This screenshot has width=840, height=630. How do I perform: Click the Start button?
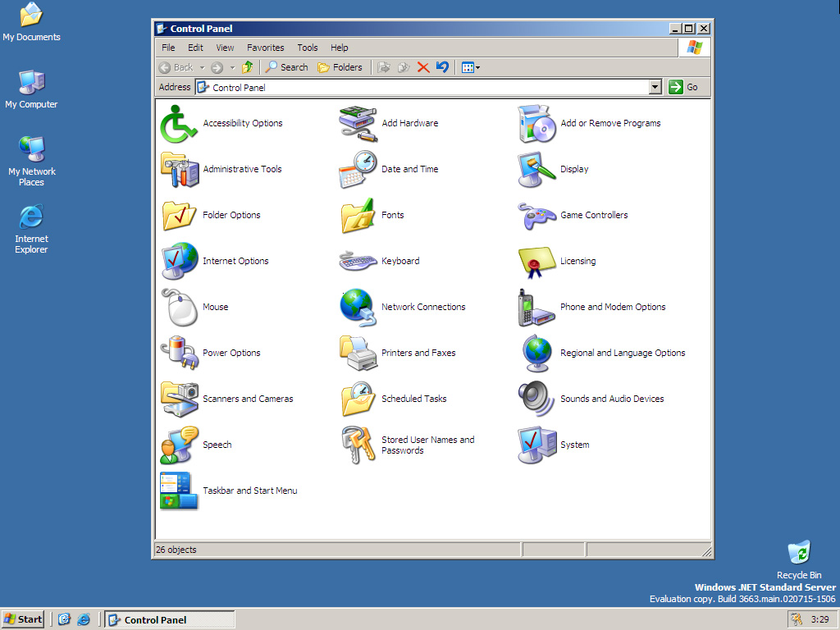[23, 619]
